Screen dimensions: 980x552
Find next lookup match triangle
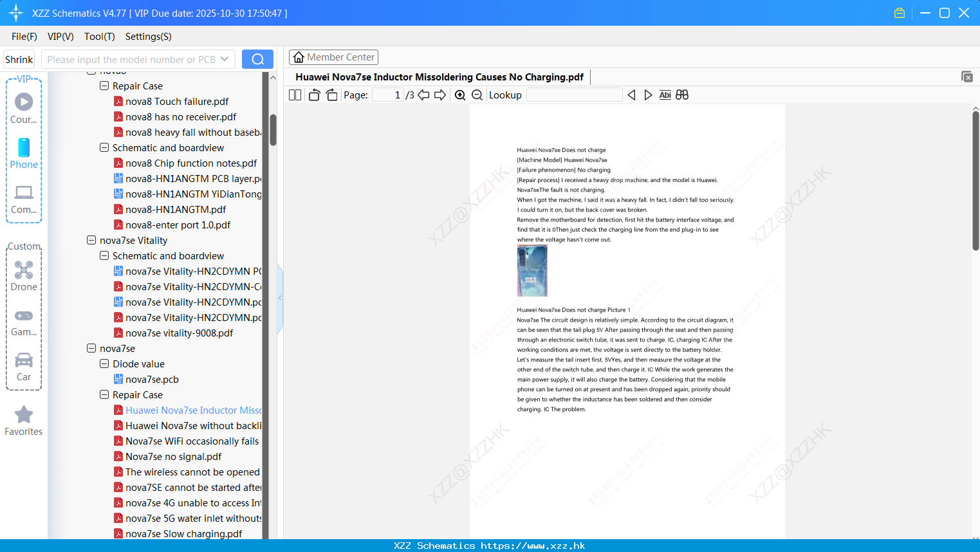pyautogui.click(x=648, y=95)
